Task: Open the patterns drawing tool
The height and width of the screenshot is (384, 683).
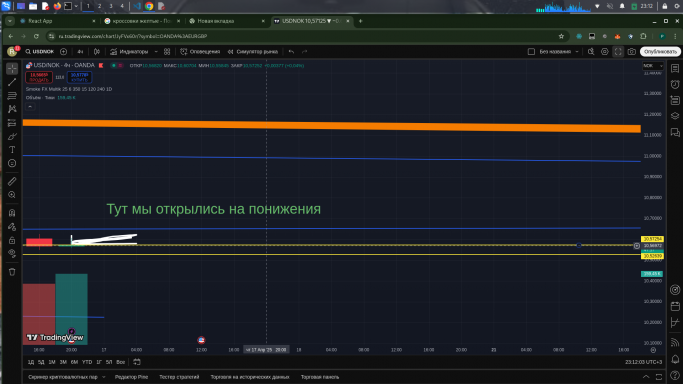Action: point(12,109)
